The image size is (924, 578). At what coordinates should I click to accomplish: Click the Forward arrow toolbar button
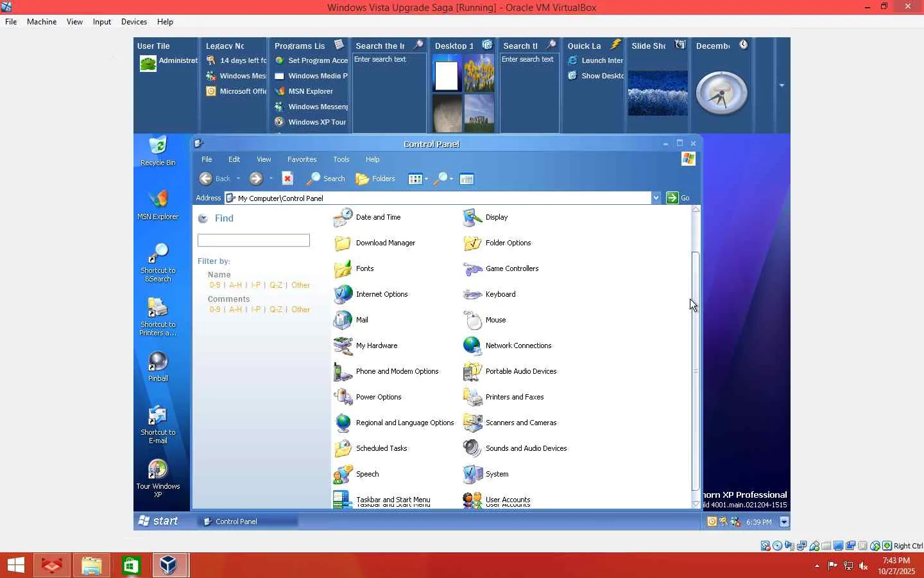(256, 179)
